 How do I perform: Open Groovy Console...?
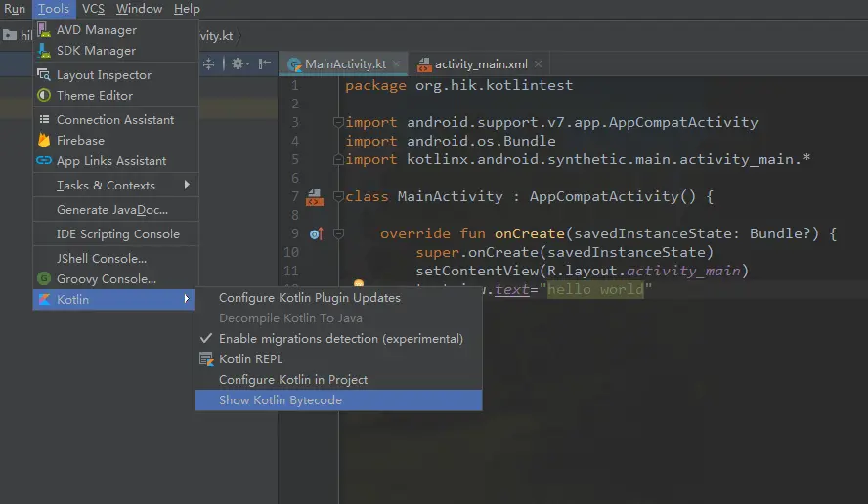115,278
